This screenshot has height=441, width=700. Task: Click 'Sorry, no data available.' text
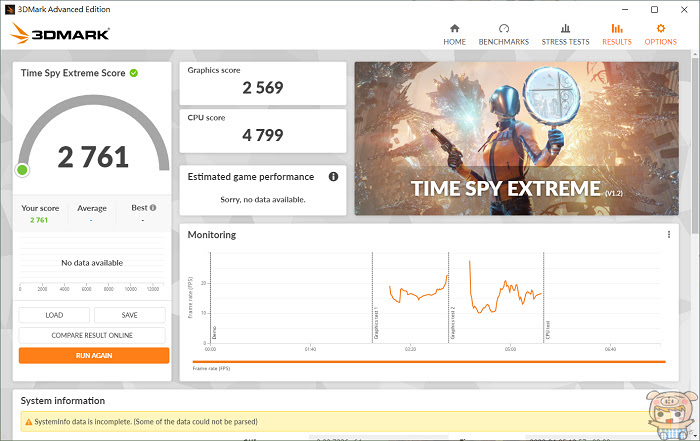tap(263, 200)
